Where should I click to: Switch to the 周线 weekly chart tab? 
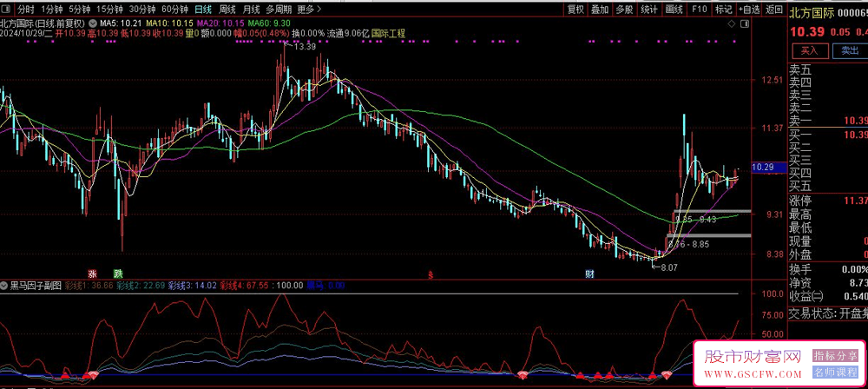(229, 10)
